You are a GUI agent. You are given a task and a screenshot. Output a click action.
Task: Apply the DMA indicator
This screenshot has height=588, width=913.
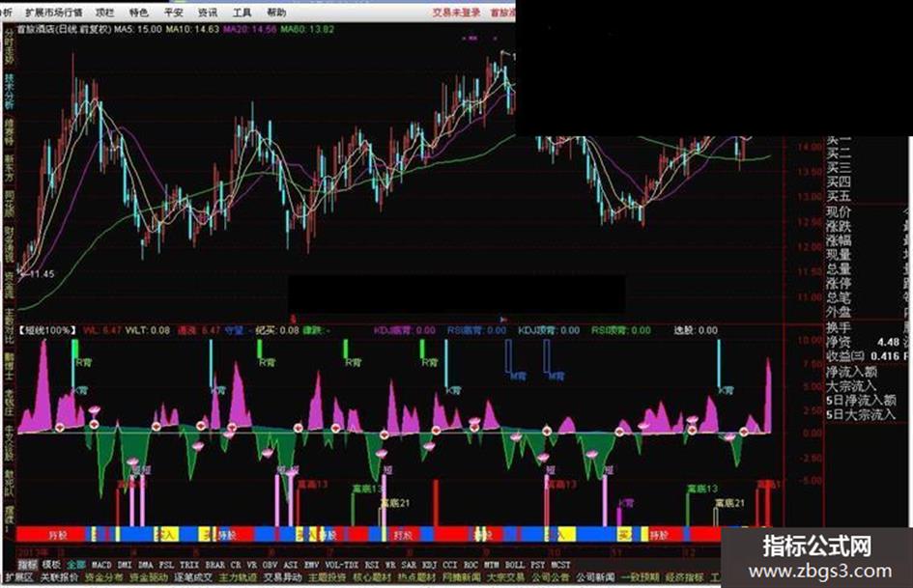point(146,565)
